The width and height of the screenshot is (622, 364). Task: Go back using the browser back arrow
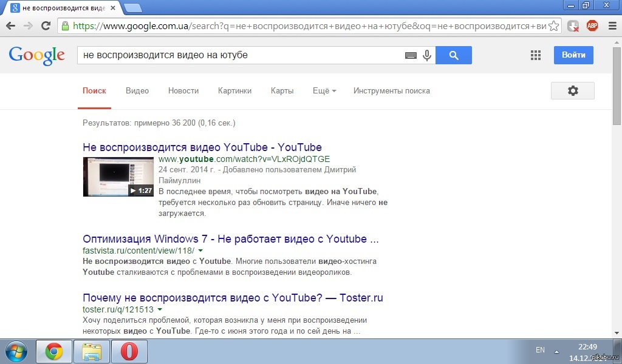tap(11, 26)
